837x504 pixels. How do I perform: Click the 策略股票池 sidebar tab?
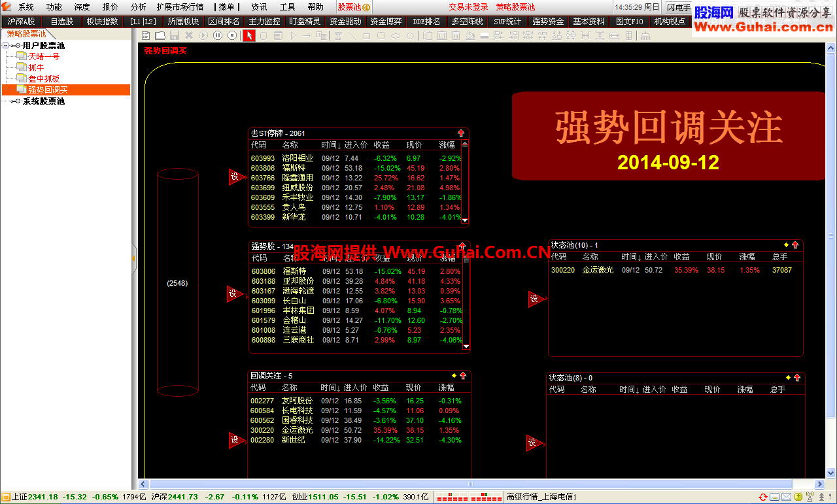coord(27,34)
